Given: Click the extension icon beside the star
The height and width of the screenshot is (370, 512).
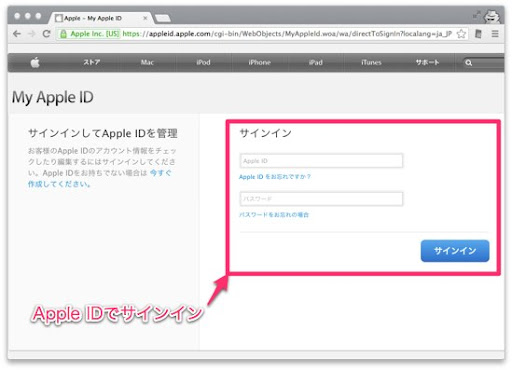Looking at the screenshot, I should (478, 34).
